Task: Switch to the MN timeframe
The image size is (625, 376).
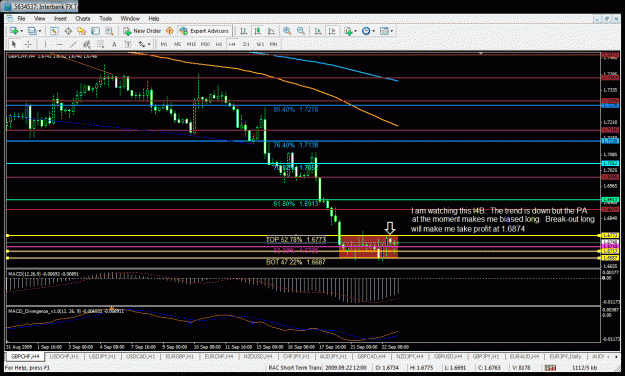Action: pyautogui.click(x=273, y=44)
